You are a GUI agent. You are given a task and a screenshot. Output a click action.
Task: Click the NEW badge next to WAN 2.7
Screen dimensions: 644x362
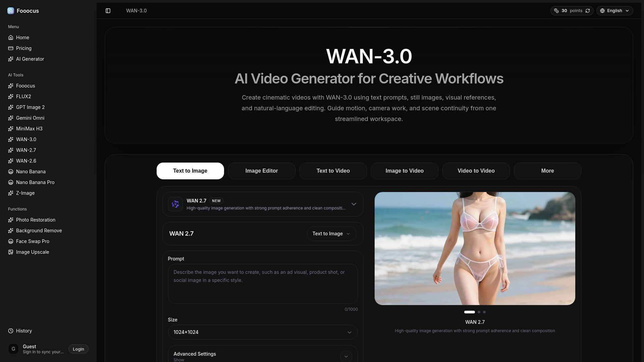point(216,201)
